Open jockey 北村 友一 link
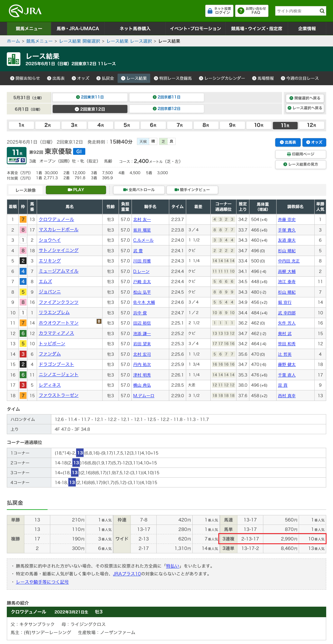Screen dimensions: 333x644 (x=142, y=219)
